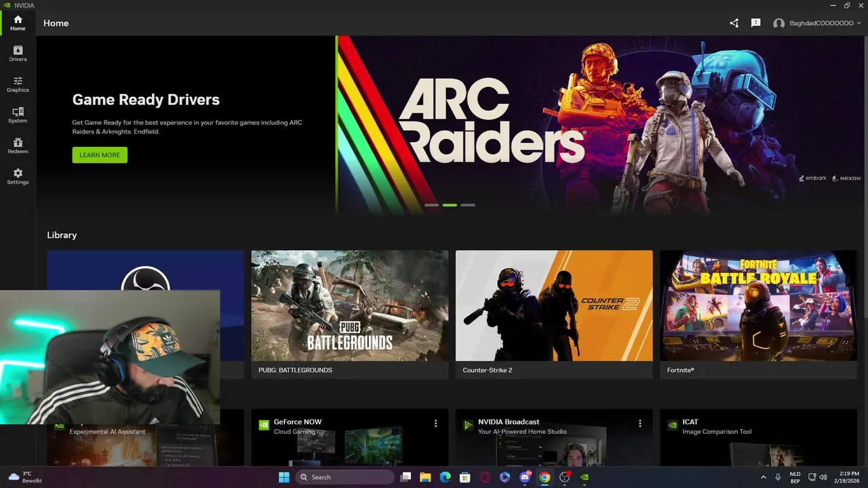Screen dimensions: 868x488
Task: Click the Fortnite title text
Action: 680,370
